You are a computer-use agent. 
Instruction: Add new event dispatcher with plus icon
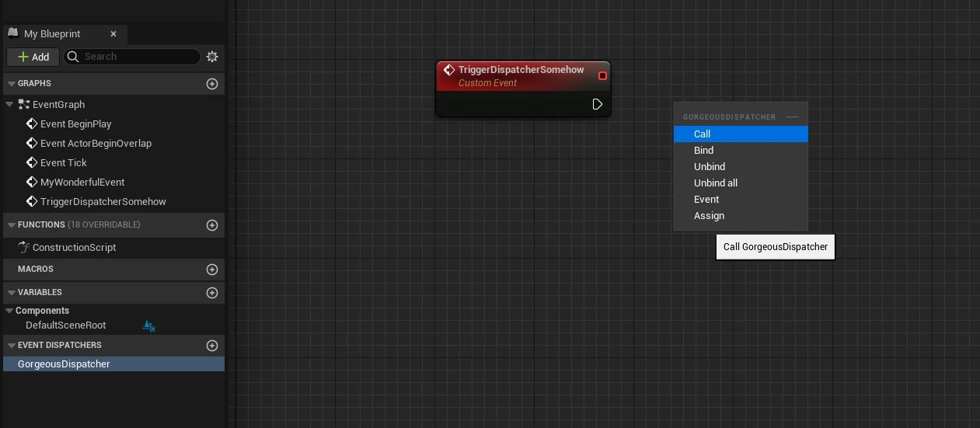tap(212, 346)
